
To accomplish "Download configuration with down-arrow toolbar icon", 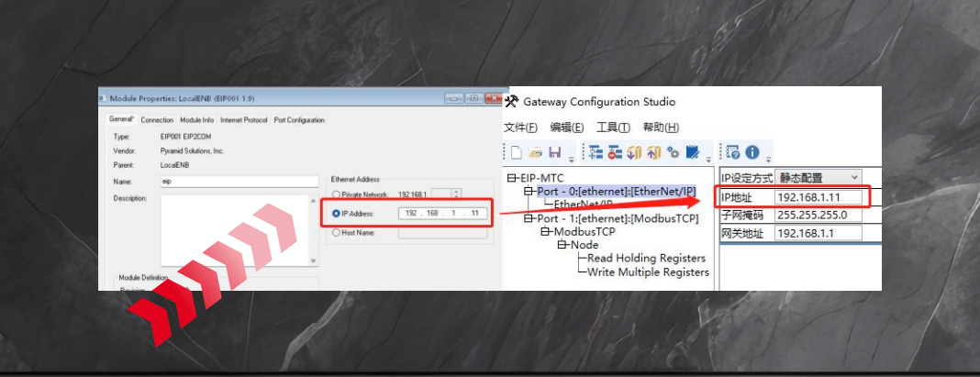I will click(635, 152).
